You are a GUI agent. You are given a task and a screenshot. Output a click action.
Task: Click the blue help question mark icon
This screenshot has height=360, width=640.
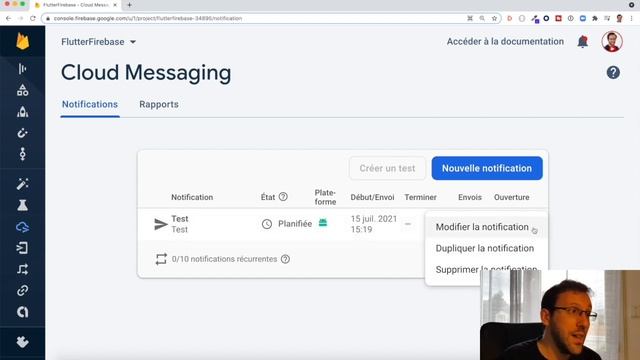tap(613, 73)
